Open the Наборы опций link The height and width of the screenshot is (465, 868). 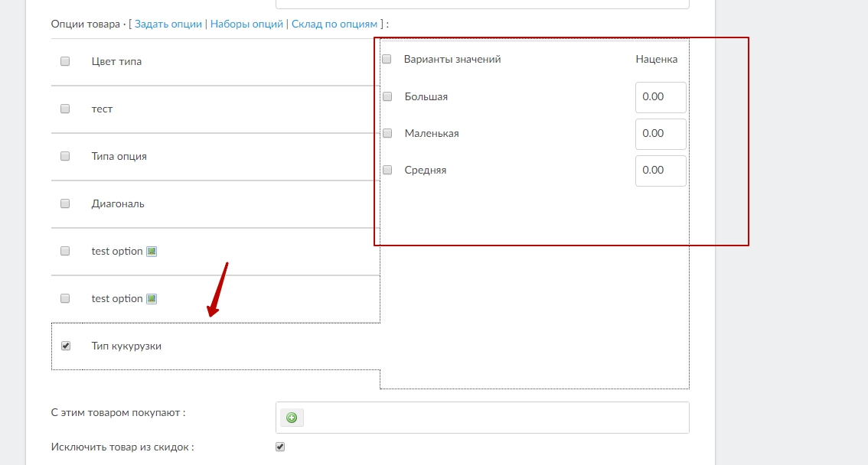tap(246, 24)
